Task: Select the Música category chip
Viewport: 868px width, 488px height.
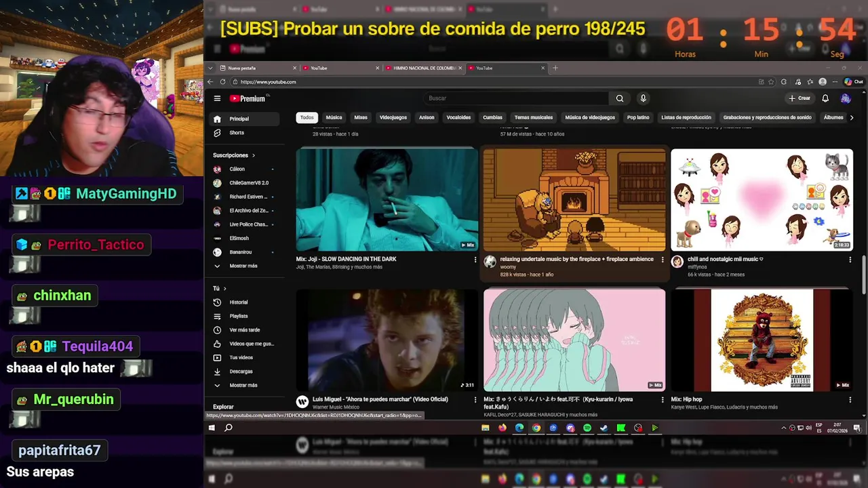Action: point(334,117)
